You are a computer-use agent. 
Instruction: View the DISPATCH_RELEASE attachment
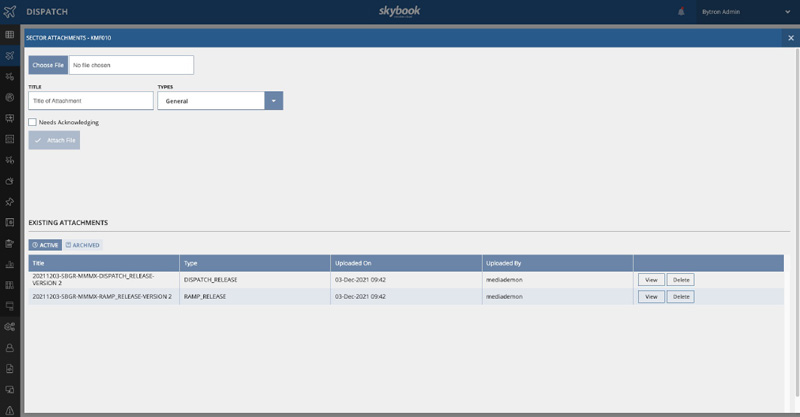click(651, 280)
